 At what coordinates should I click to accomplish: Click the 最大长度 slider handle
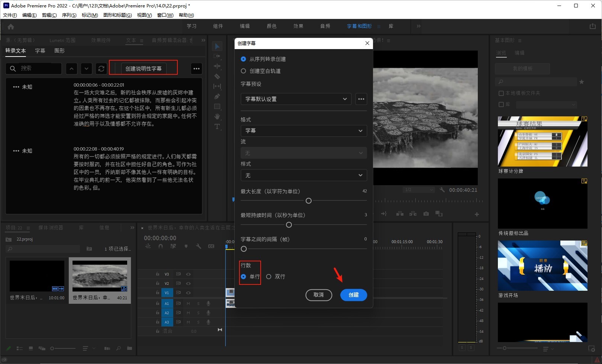click(x=308, y=201)
